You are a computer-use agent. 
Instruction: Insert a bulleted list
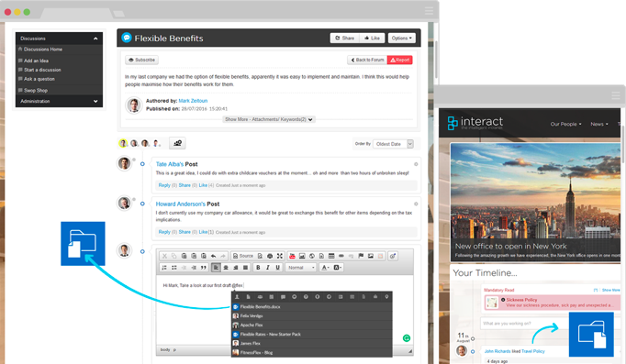[174, 268]
